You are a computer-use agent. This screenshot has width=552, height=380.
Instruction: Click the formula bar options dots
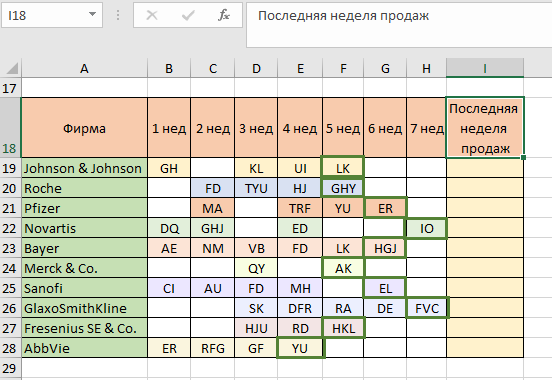tap(118, 15)
